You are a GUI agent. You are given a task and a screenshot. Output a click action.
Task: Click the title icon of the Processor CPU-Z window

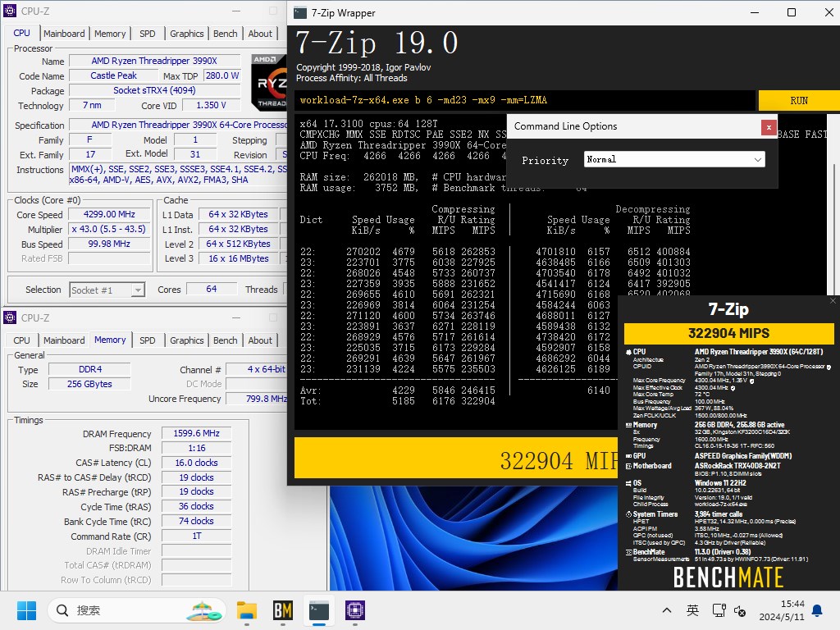click(x=10, y=11)
